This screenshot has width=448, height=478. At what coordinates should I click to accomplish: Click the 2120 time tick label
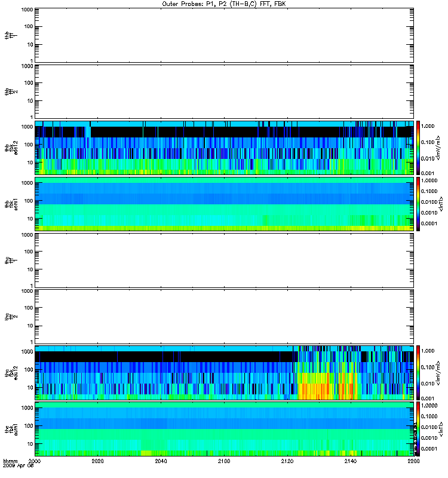[x=287, y=461]
